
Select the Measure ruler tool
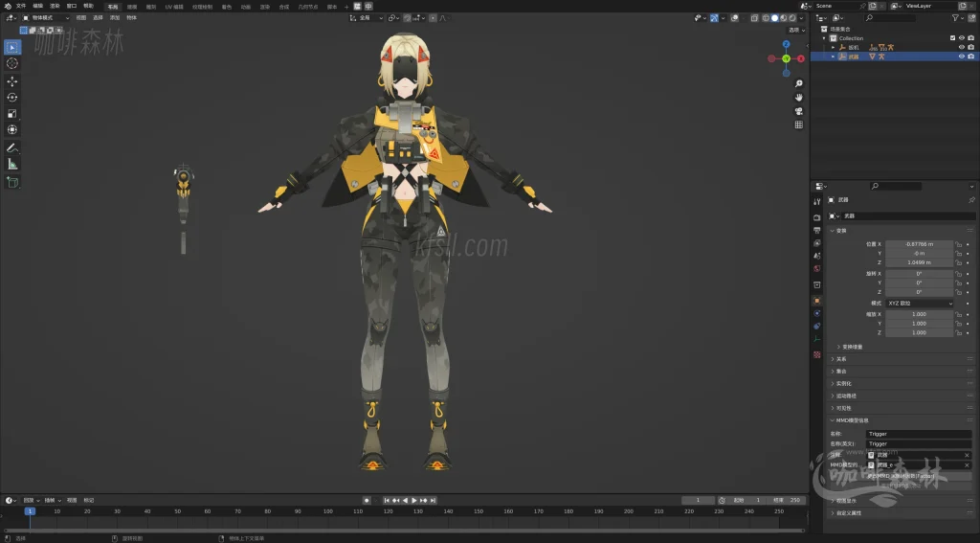pos(11,164)
